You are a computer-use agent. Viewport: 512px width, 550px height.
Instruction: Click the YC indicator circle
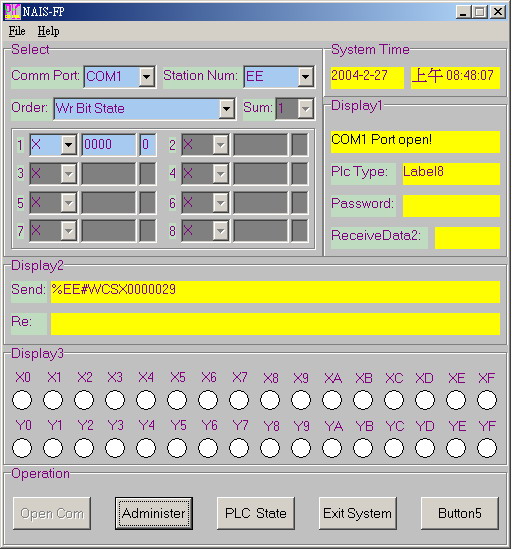(394, 448)
